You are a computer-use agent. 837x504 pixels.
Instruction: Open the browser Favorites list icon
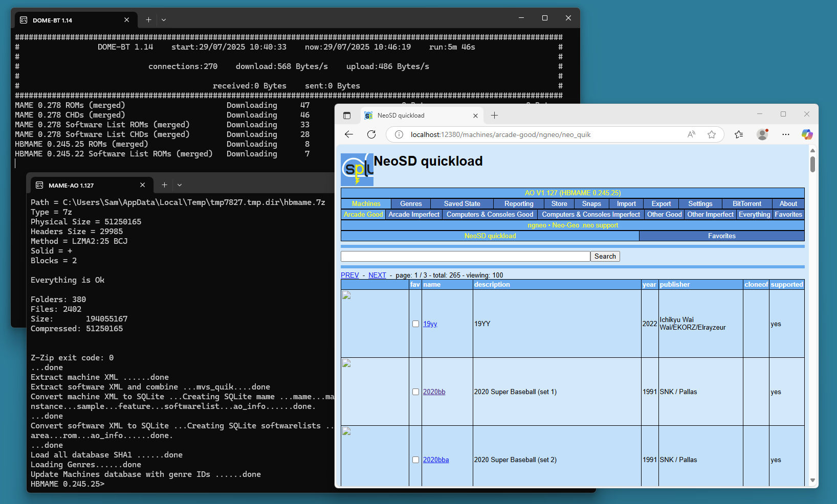(739, 134)
